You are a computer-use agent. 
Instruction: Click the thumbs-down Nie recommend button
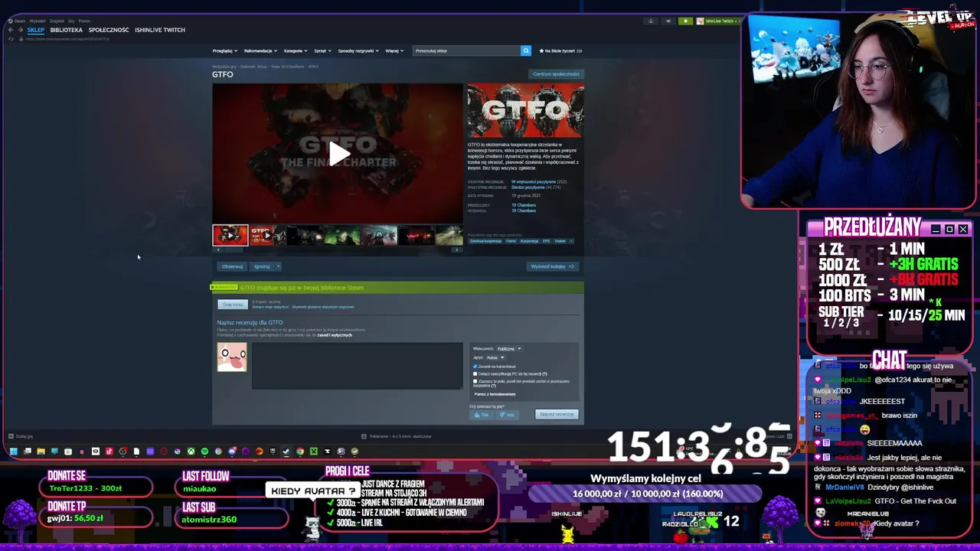click(x=507, y=415)
